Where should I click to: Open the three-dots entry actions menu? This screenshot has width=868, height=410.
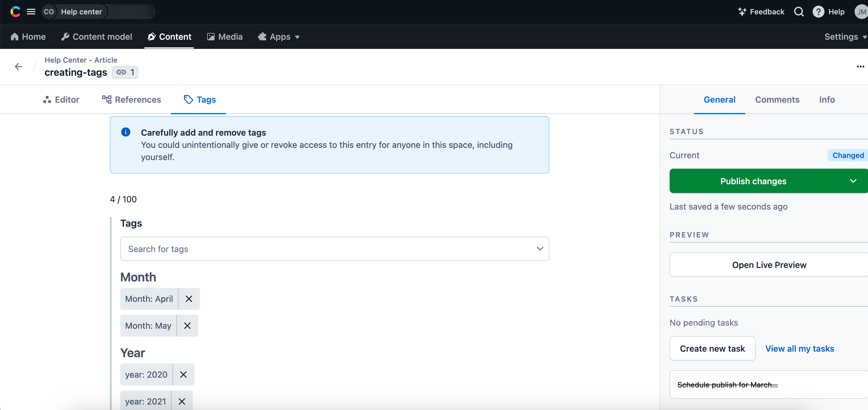click(860, 66)
